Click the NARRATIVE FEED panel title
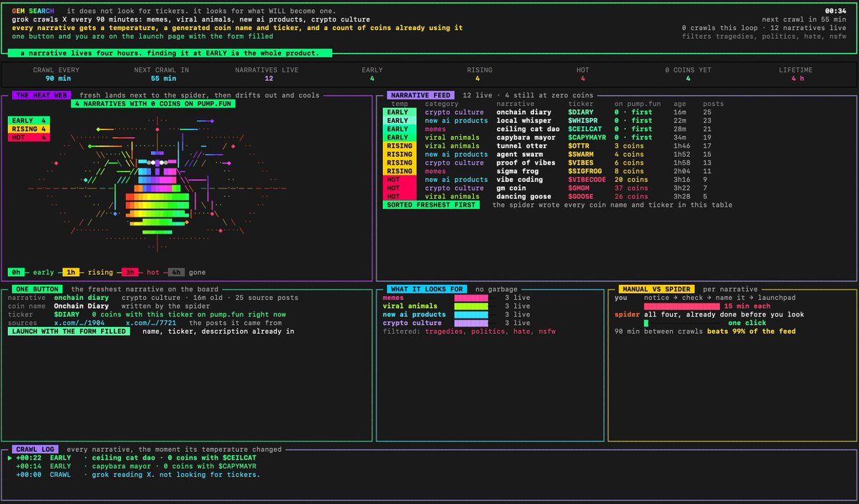Viewport: 859px width, 504px height. (421, 95)
